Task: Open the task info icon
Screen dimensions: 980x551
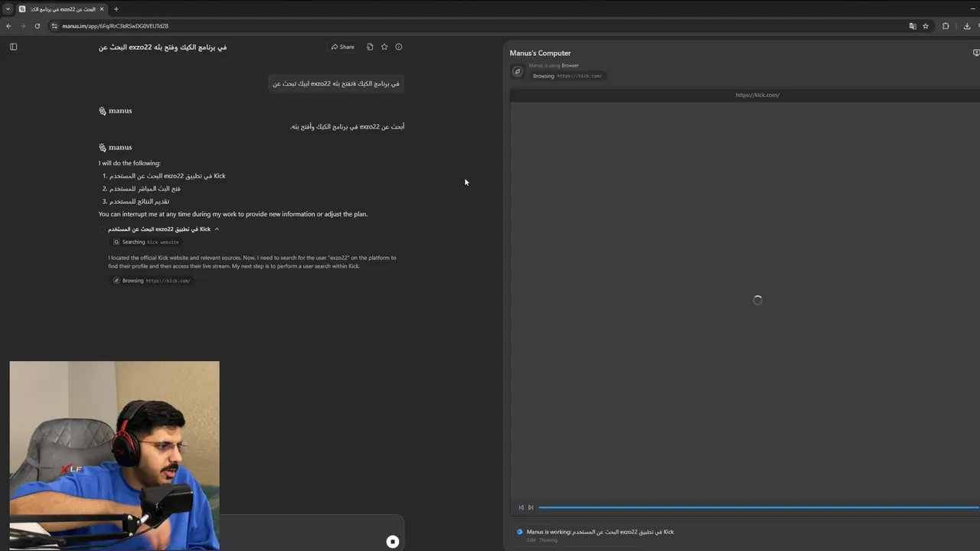Action: [399, 47]
